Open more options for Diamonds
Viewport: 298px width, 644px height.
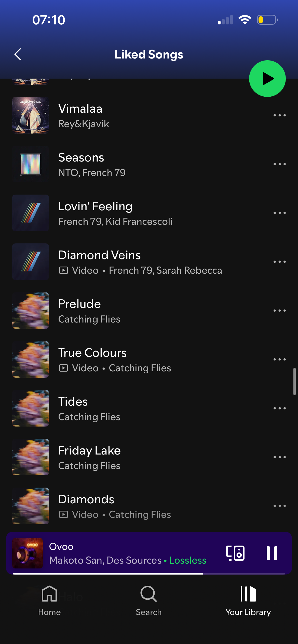click(x=279, y=506)
